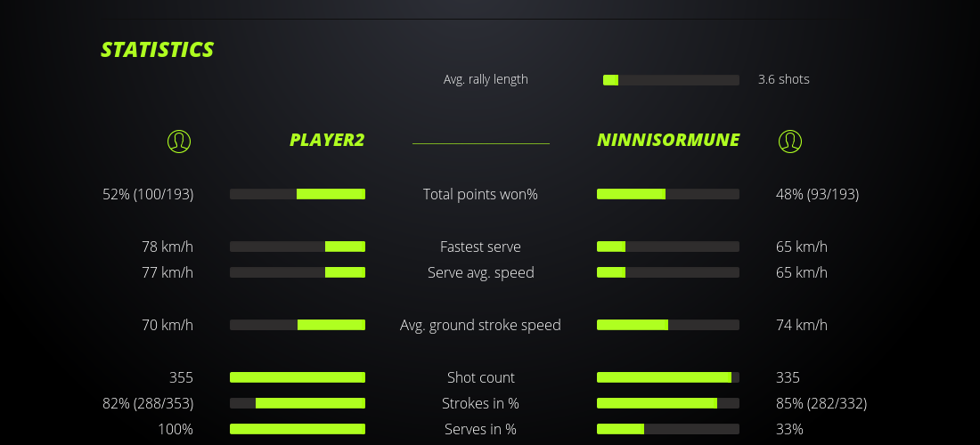
Task: Click the 85% (282/332) value text
Action: click(821, 403)
